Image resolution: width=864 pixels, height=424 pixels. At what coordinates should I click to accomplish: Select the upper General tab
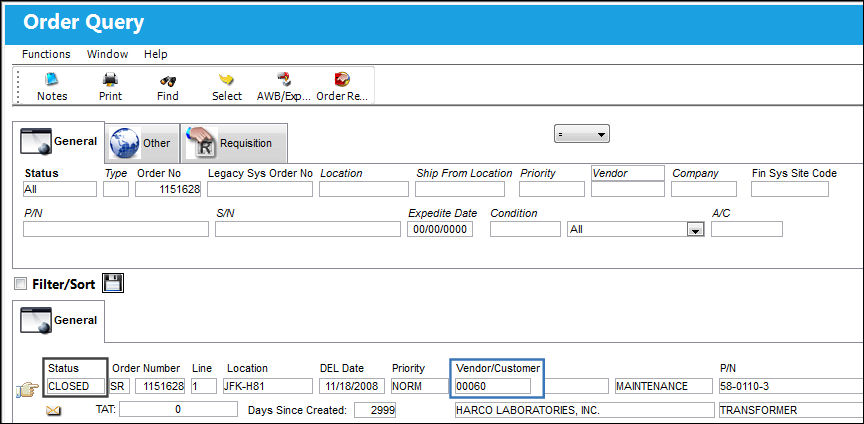58,142
